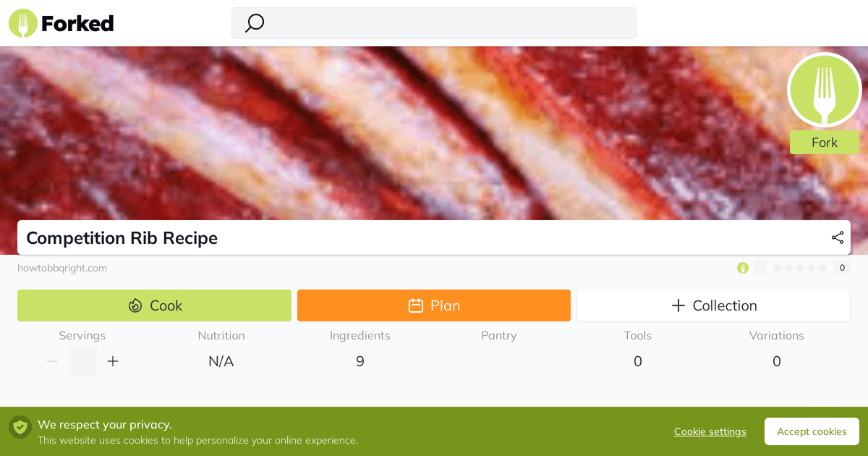The width and height of the screenshot is (868, 456).
Task: Accept cookies in the privacy banner
Action: (812, 431)
